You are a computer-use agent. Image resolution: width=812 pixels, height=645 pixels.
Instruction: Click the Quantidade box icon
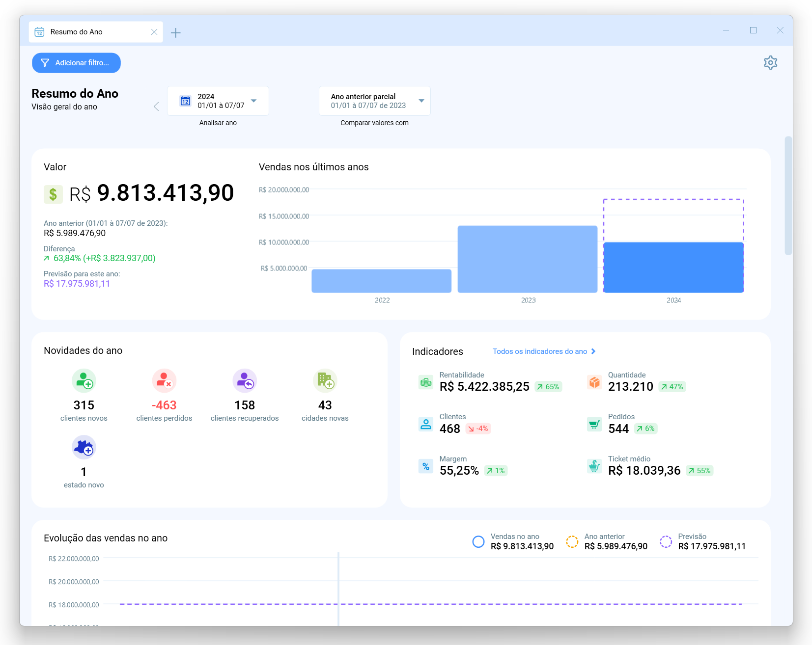[x=594, y=382]
